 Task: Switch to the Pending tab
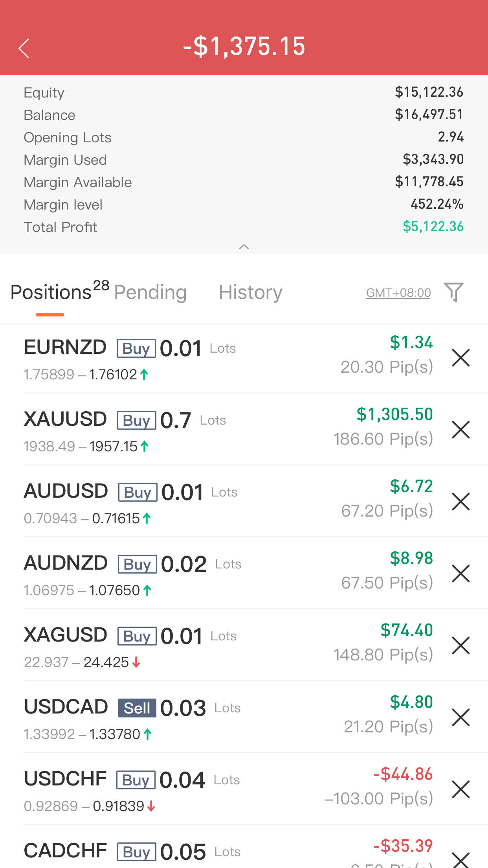click(x=150, y=292)
